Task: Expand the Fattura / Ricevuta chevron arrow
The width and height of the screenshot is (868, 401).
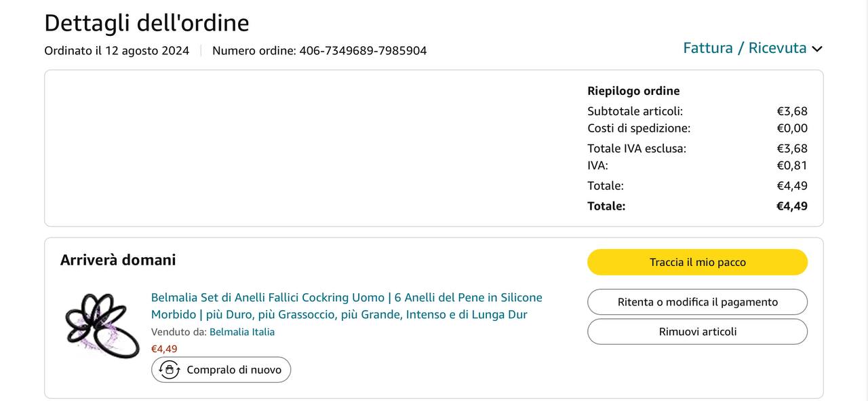Action: coord(817,49)
